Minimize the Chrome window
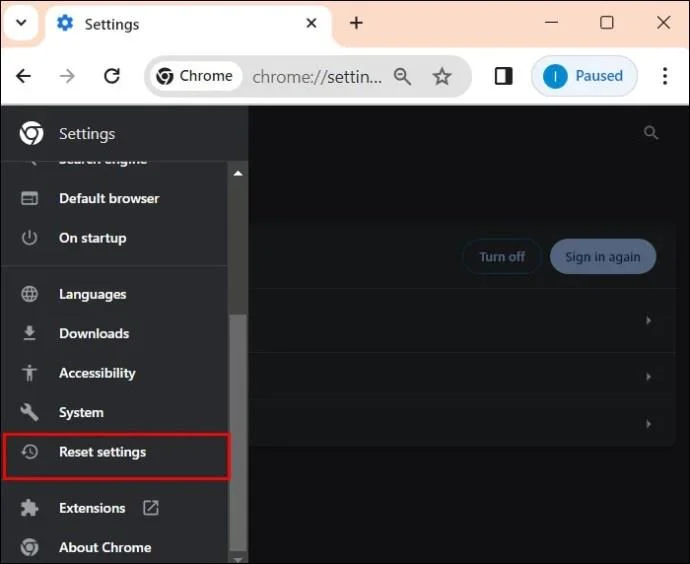The width and height of the screenshot is (690, 564). tap(551, 22)
